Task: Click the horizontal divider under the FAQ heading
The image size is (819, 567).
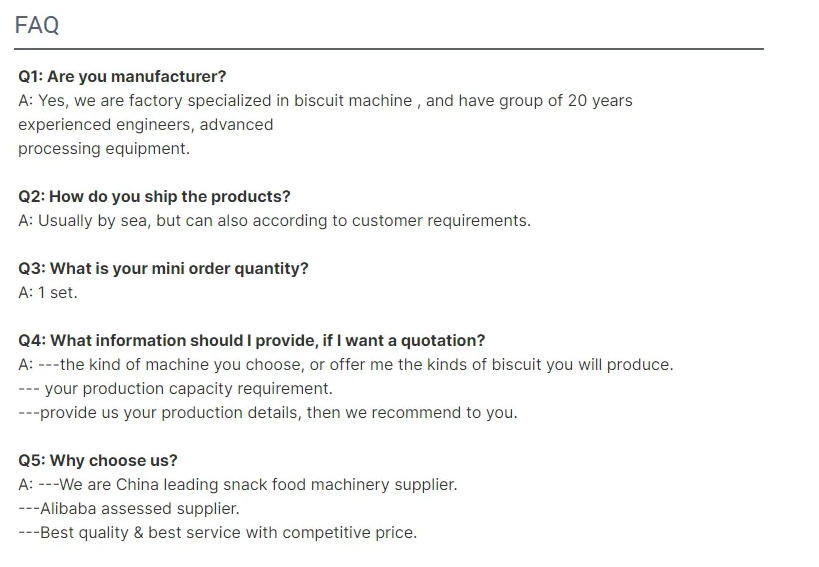Action: (389, 49)
